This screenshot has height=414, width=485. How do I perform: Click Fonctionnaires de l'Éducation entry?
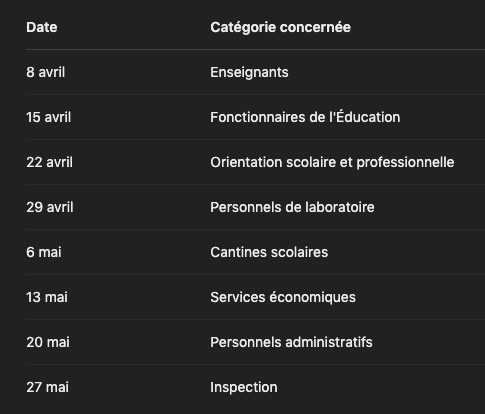tap(305, 117)
